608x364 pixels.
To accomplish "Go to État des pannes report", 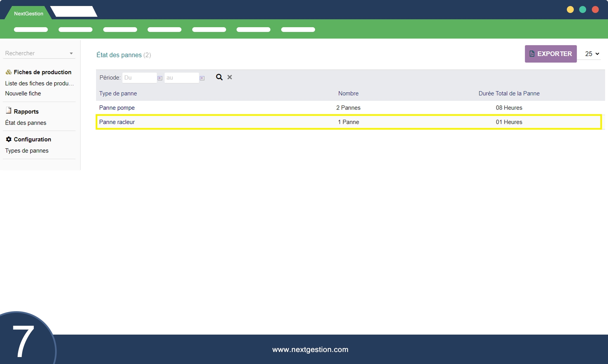I will tap(26, 123).
